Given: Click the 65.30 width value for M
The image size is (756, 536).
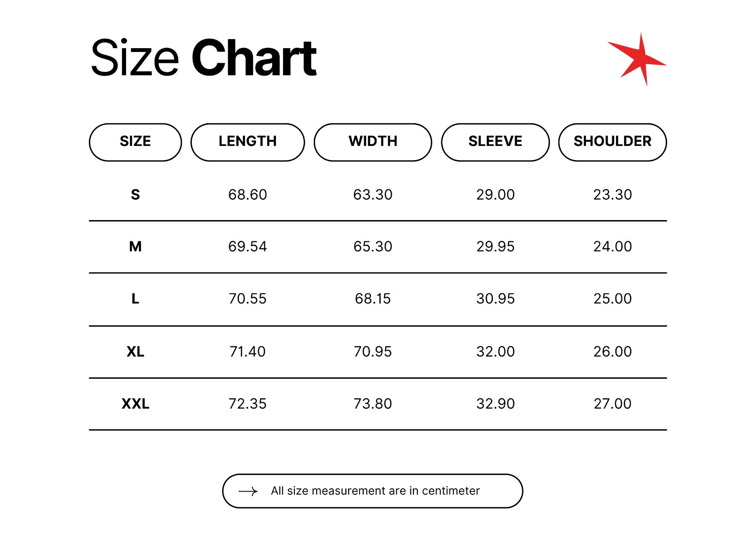Looking at the screenshot, I should (373, 247).
